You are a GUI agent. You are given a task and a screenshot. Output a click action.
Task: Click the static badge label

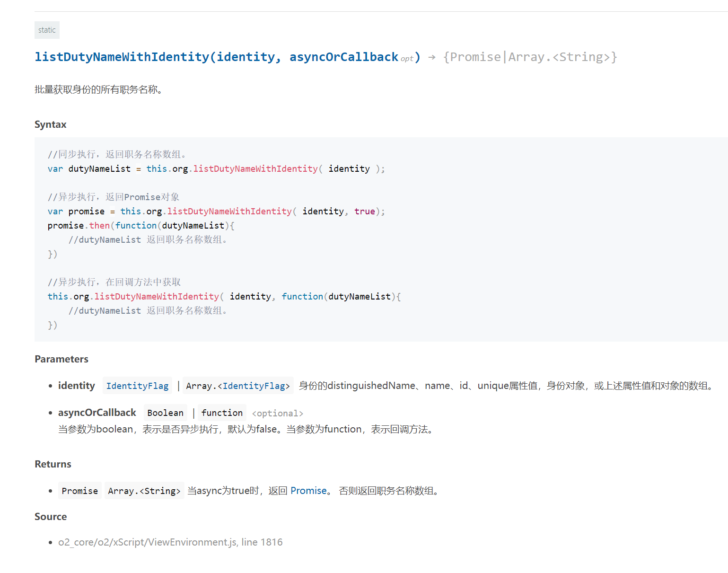47,30
